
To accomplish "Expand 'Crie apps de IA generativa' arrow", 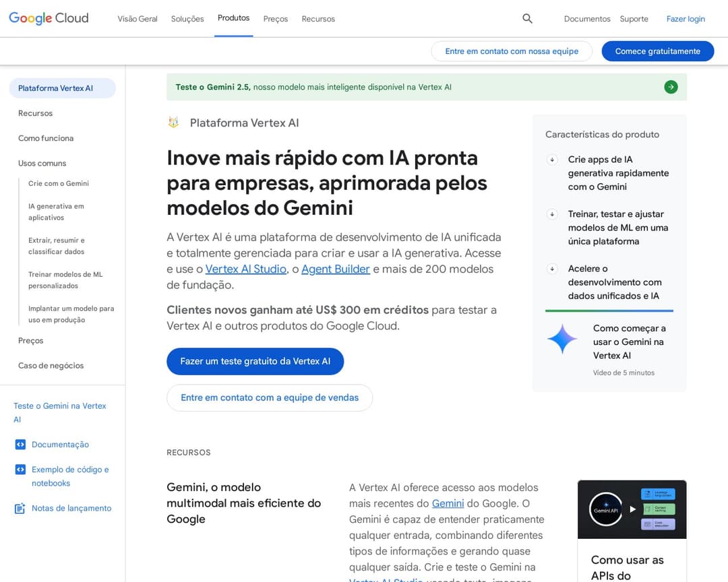I will tap(552, 160).
